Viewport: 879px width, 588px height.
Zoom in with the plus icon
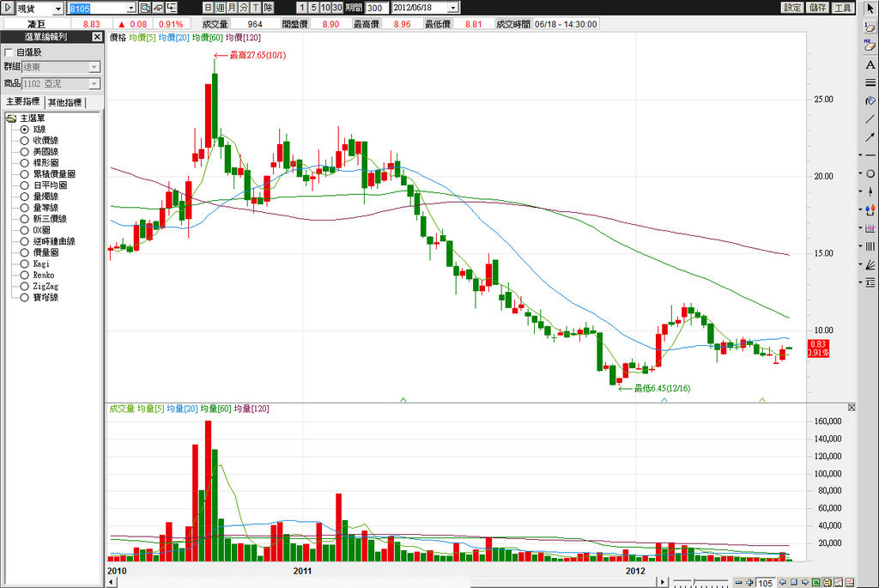tap(749, 582)
